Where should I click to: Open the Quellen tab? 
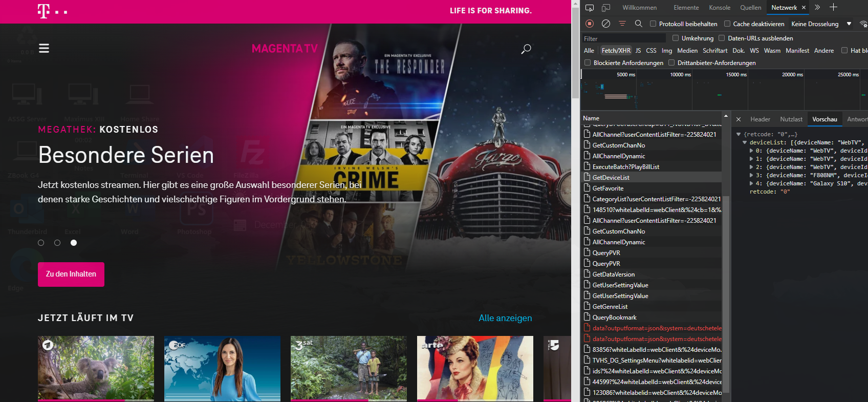click(x=750, y=8)
